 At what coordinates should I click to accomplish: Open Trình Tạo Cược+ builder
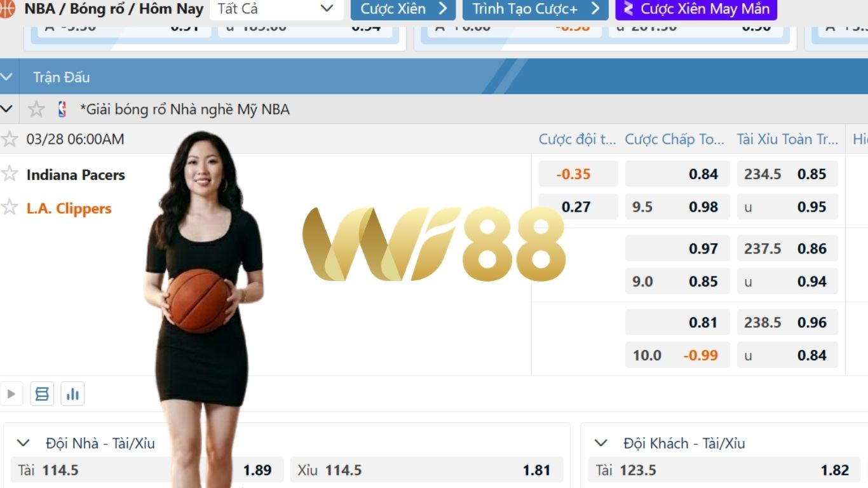(536, 9)
